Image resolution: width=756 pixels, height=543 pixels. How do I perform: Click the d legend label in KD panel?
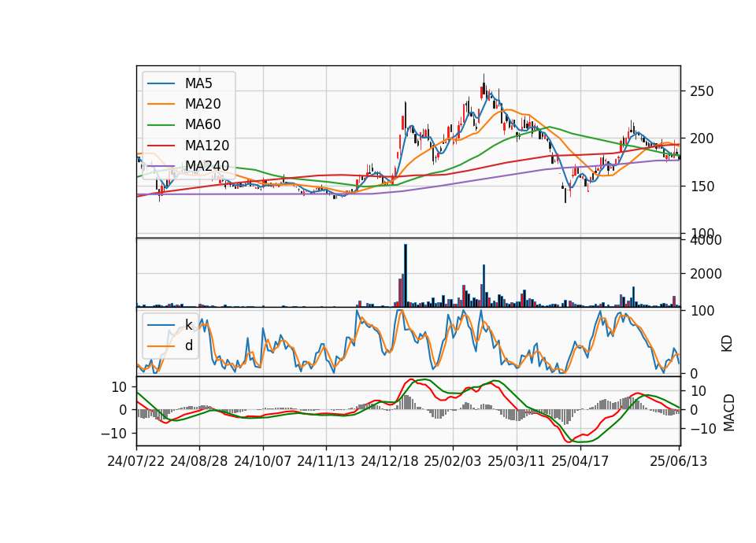188,345
